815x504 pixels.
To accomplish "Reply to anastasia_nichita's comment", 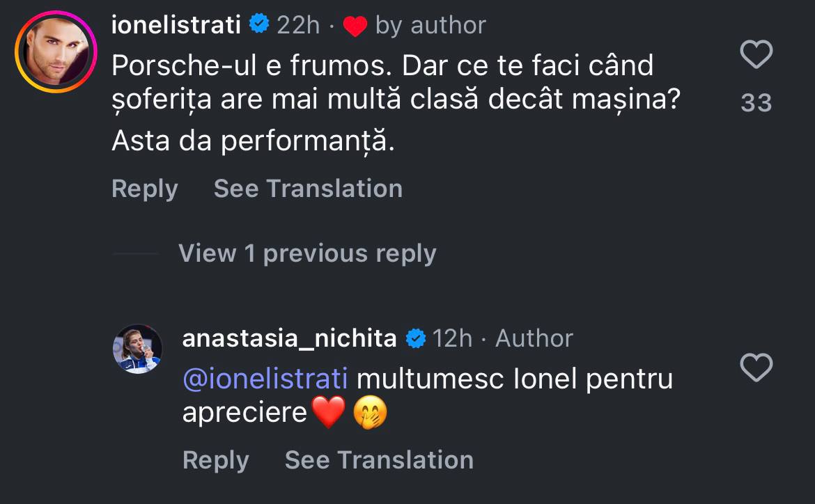I will tap(215, 460).
